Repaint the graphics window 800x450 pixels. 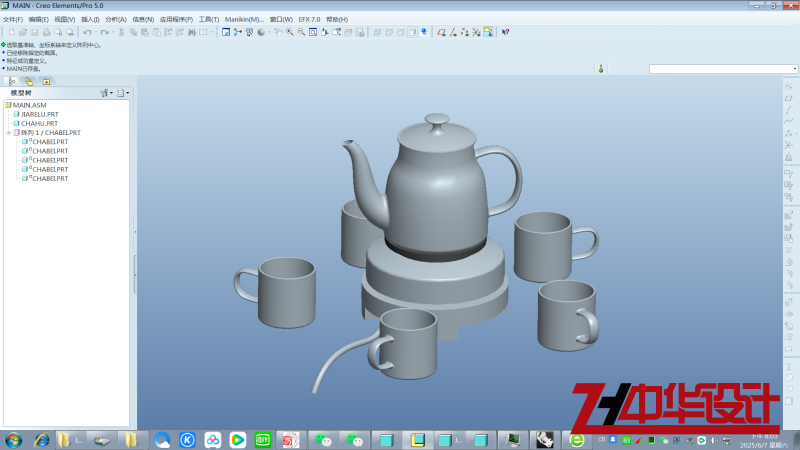point(226,32)
